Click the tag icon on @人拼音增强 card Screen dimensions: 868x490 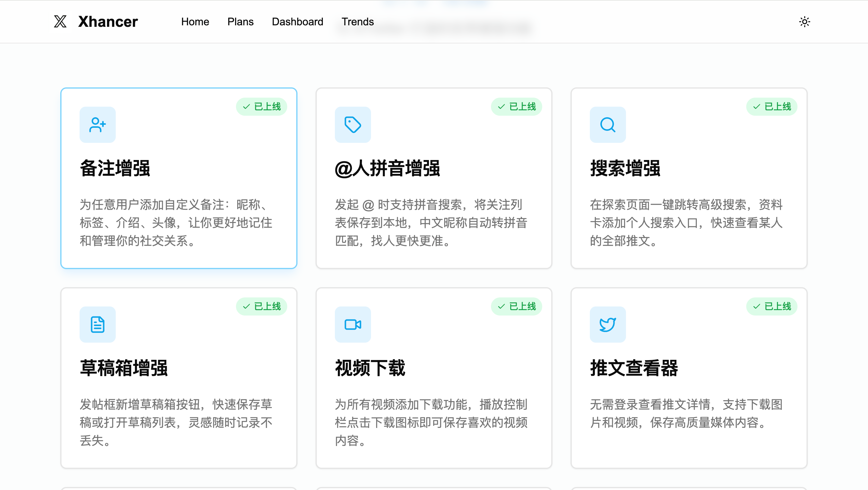(352, 125)
